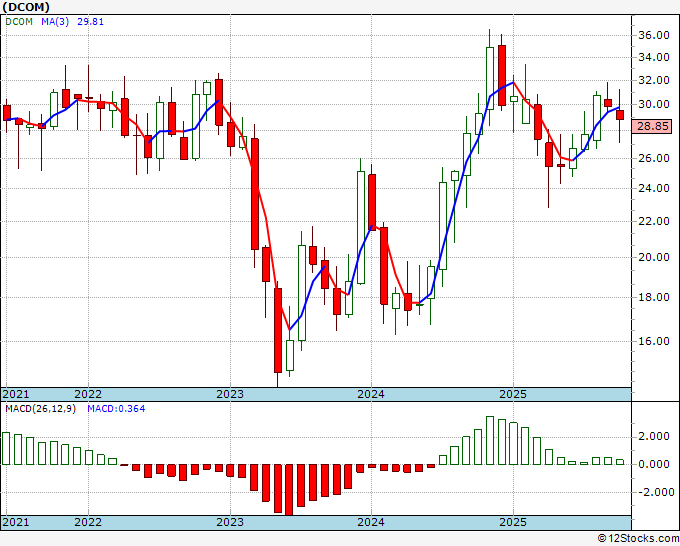The height and width of the screenshot is (546, 680).
Task: Click the MACD:0.364 value readout
Action: pyautogui.click(x=116, y=409)
